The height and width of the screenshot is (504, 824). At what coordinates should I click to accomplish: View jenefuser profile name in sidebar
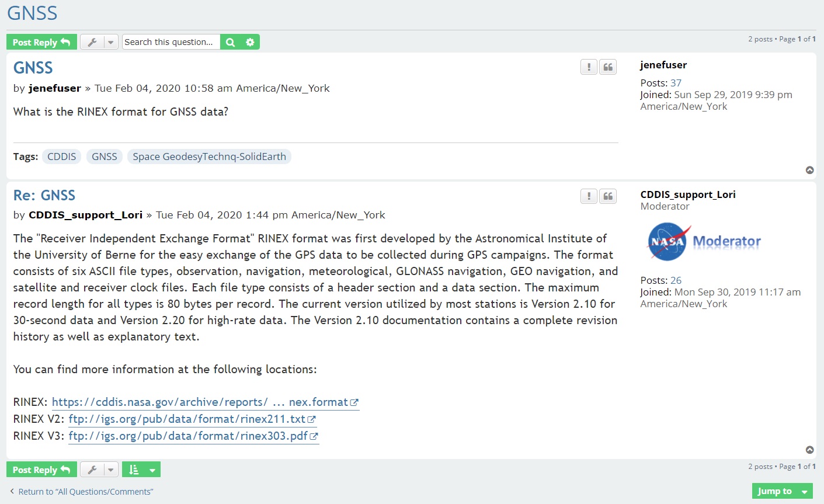click(x=663, y=65)
